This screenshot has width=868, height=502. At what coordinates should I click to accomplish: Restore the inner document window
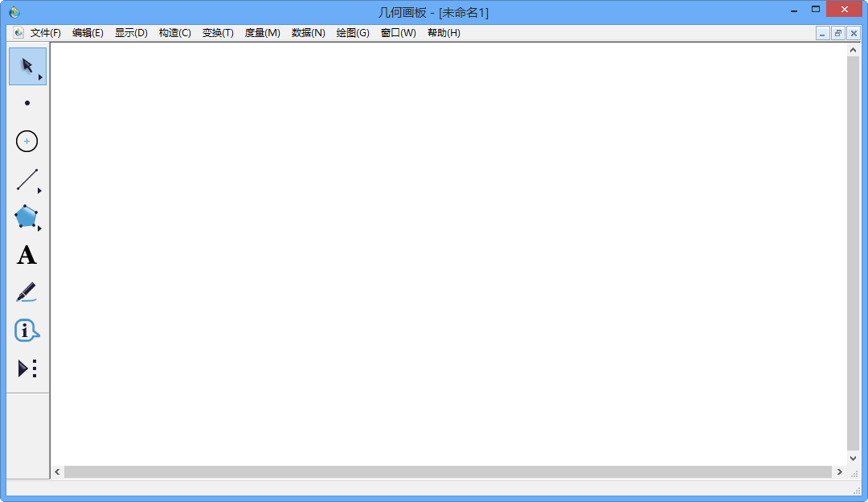point(838,33)
